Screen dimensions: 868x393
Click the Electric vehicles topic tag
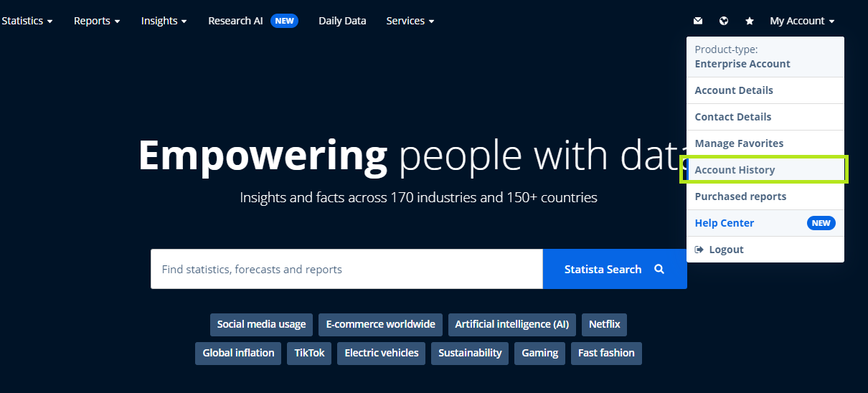(x=382, y=353)
